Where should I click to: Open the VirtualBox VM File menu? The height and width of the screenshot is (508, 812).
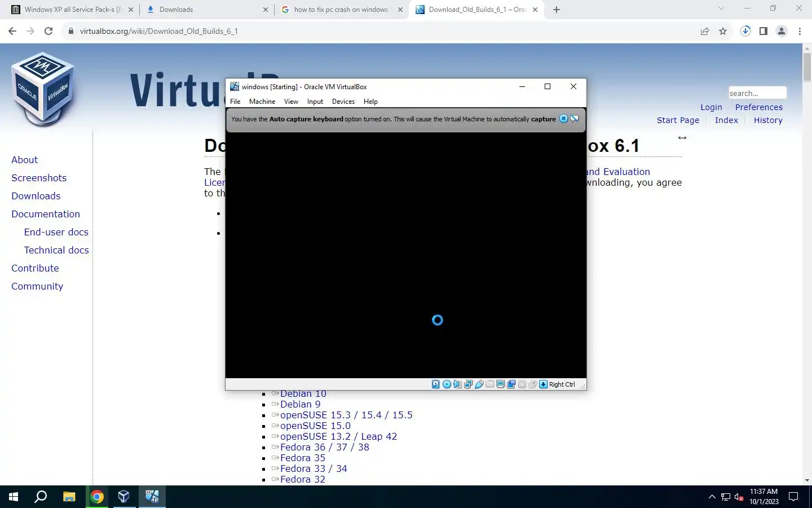(x=235, y=102)
